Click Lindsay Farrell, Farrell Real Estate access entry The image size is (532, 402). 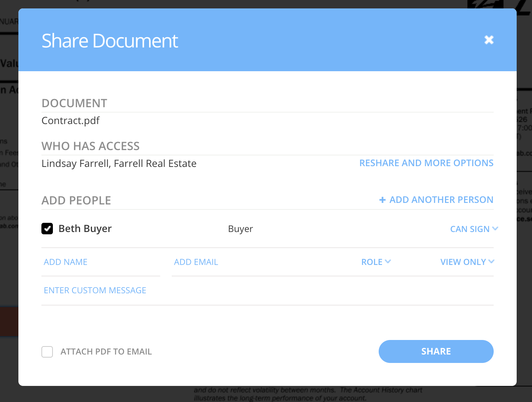pos(119,163)
